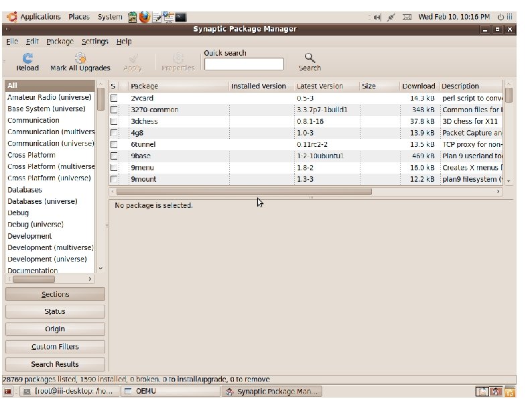Open the first launcher icon after System
This screenshot has width=532, height=399.
(x=132, y=17)
